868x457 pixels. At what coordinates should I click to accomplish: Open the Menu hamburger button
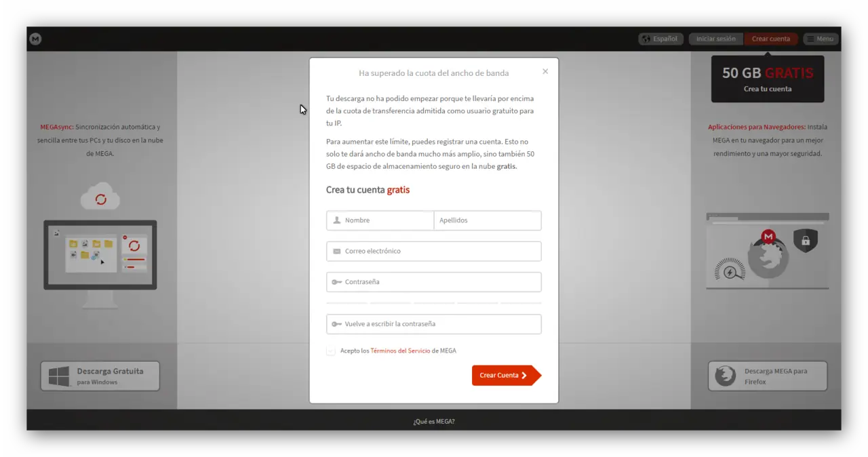tap(821, 39)
